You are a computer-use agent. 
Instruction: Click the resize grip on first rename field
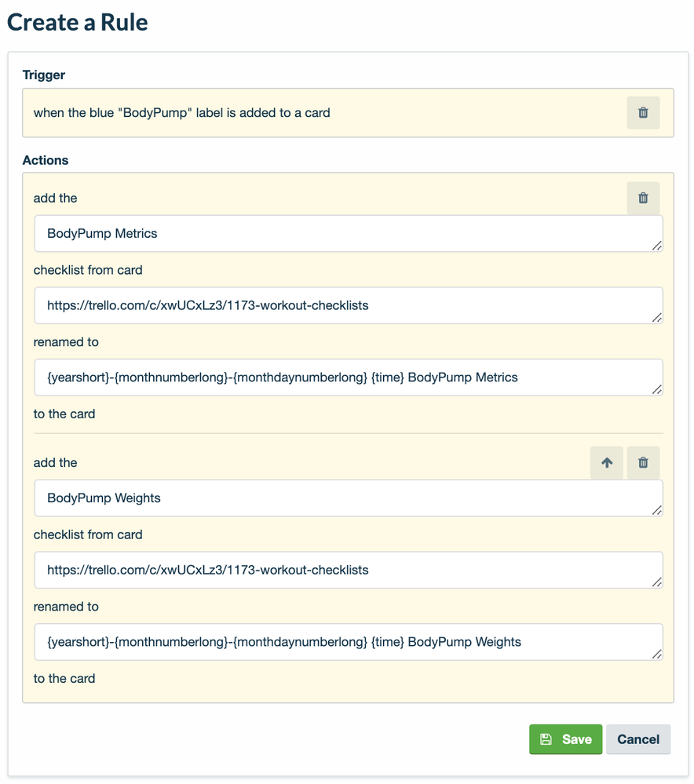pyautogui.click(x=657, y=389)
